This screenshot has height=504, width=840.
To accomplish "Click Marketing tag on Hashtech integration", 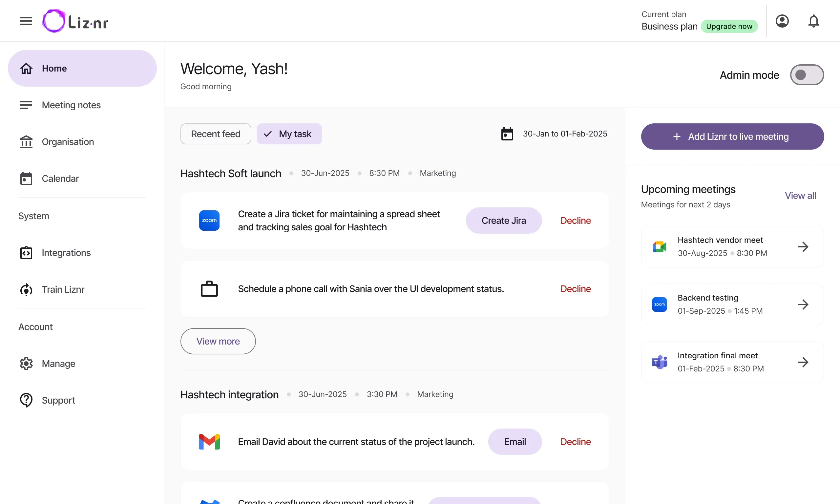I will [435, 394].
